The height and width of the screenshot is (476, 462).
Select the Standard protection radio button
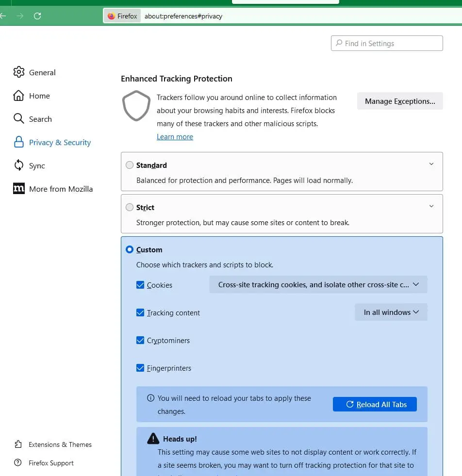coord(130,165)
